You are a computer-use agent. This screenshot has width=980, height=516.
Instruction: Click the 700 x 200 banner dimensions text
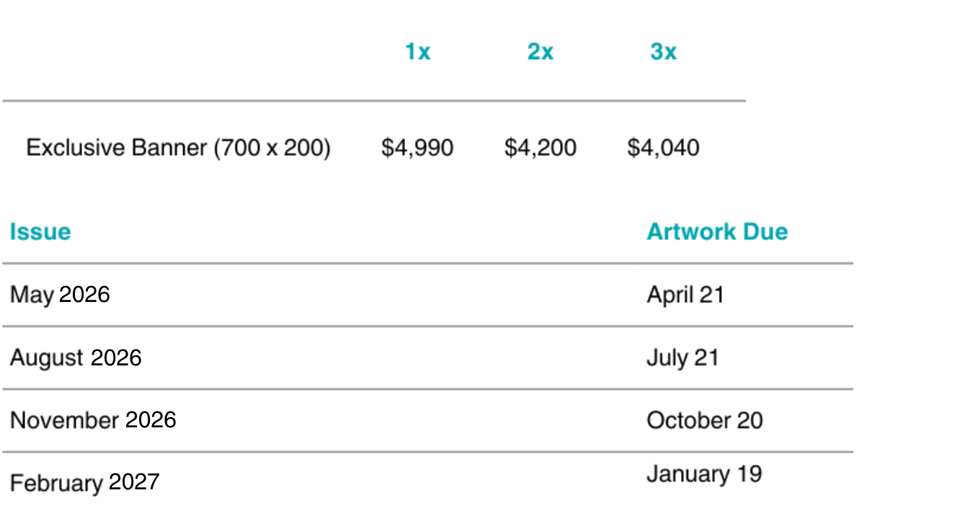272,148
